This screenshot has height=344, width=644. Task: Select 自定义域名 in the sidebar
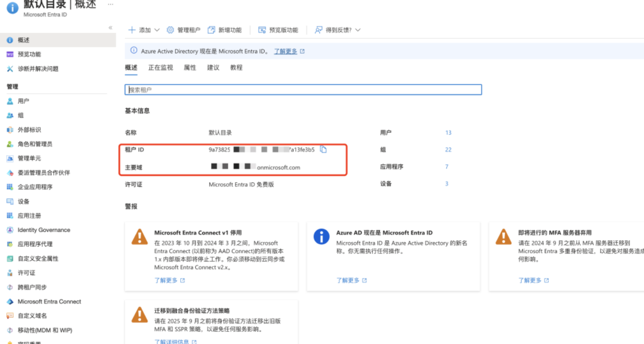tap(32, 316)
